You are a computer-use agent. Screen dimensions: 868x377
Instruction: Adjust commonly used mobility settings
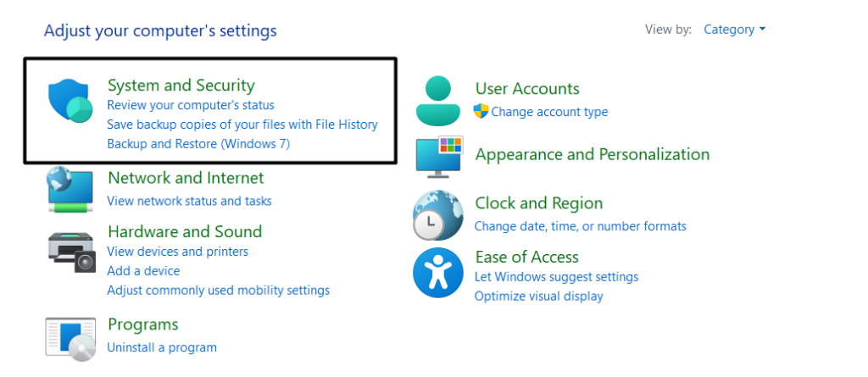pos(218,291)
